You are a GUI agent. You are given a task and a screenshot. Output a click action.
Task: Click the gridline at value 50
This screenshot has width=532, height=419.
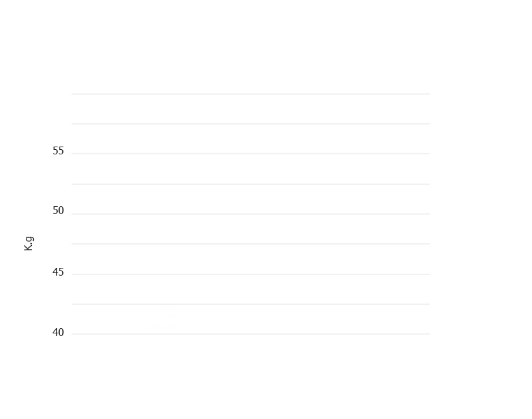(x=250, y=214)
